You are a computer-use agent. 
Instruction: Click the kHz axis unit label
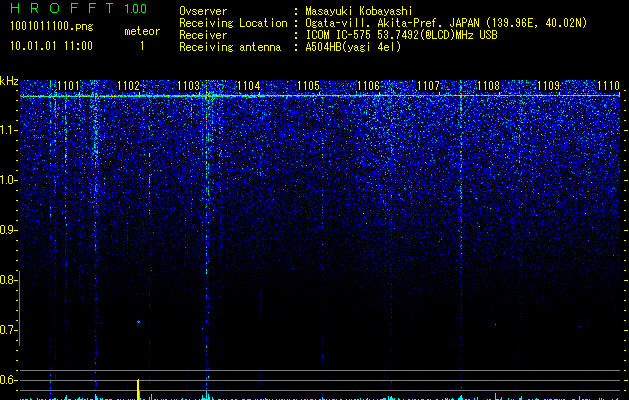click(9, 81)
